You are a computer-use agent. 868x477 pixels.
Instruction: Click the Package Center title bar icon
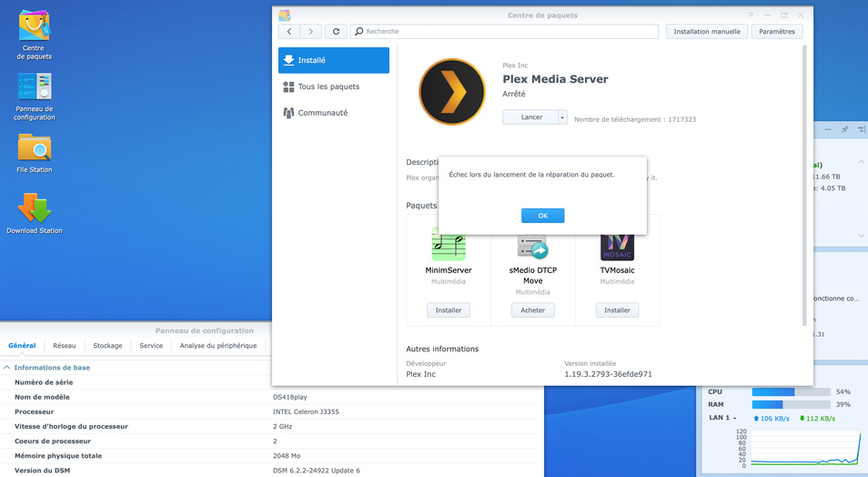(x=285, y=15)
